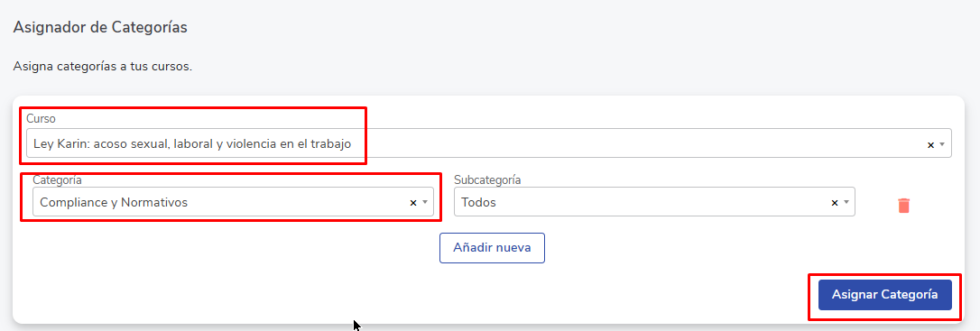Clear the selected Curso value

tap(930, 145)
